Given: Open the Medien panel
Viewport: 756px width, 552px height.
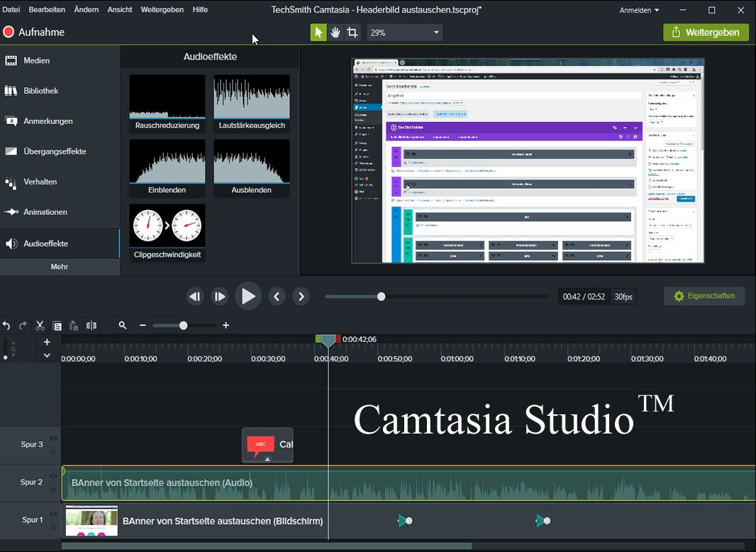Looking at the screenshot, I should (60, 60).
